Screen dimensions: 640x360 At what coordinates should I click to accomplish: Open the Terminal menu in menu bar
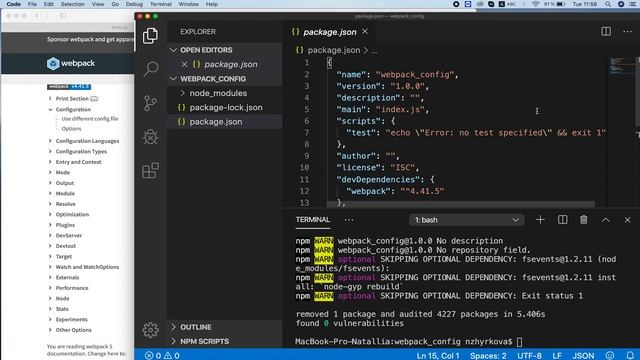[160, 4]
